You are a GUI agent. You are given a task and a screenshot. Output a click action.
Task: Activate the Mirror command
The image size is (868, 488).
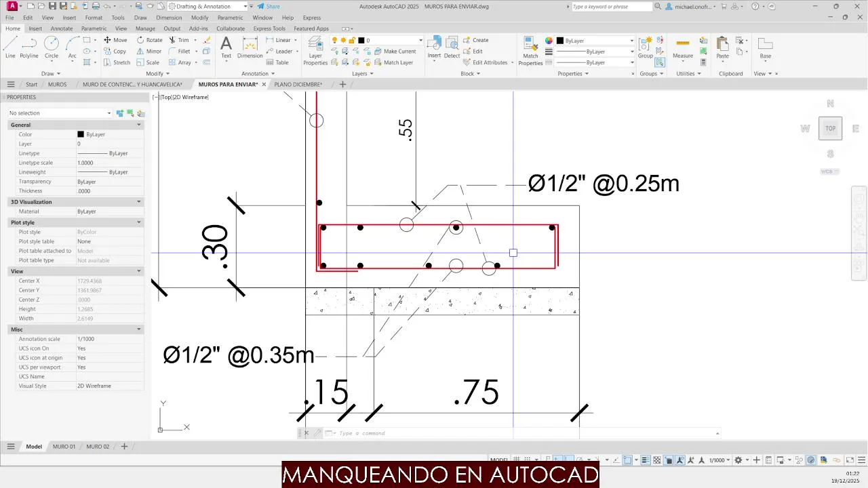point(149,51)
